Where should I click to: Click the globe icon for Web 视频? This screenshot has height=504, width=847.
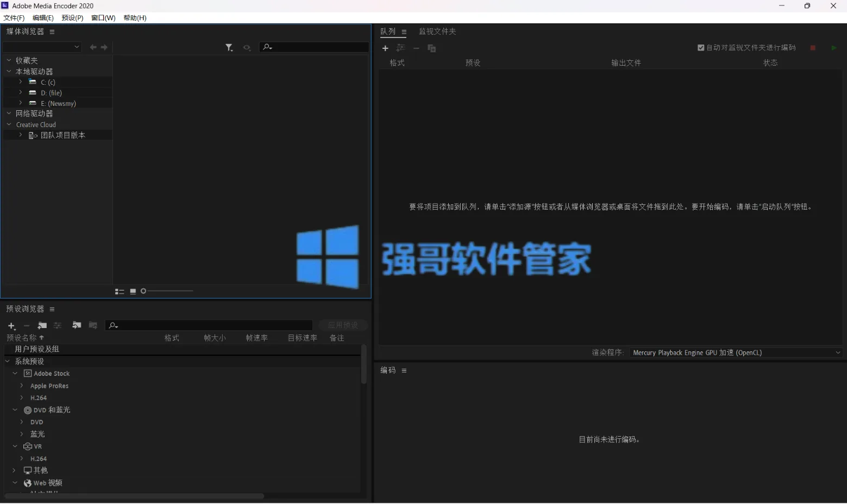click(x=28, y=483)
